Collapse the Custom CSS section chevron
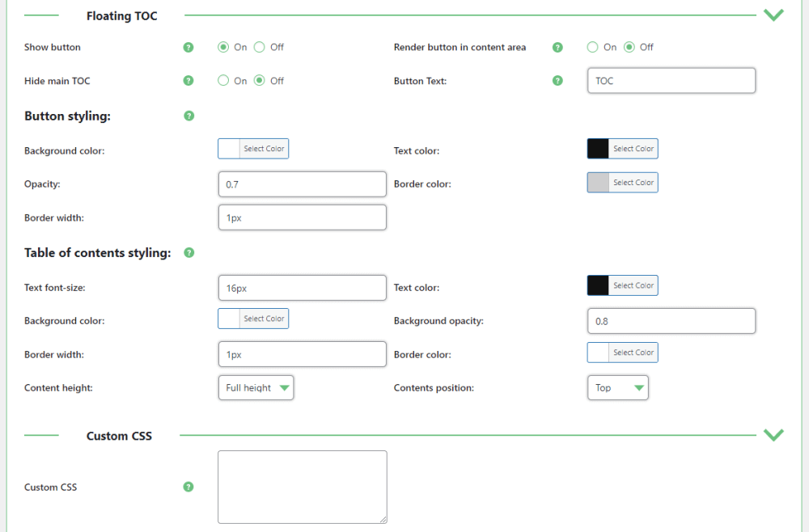Image resolution: width=809 pixels, height=532 pixels. point(773,436)
